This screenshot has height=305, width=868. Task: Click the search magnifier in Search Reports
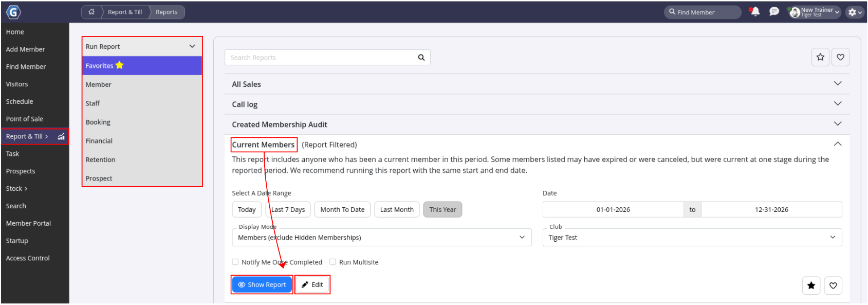coord(421,58)
